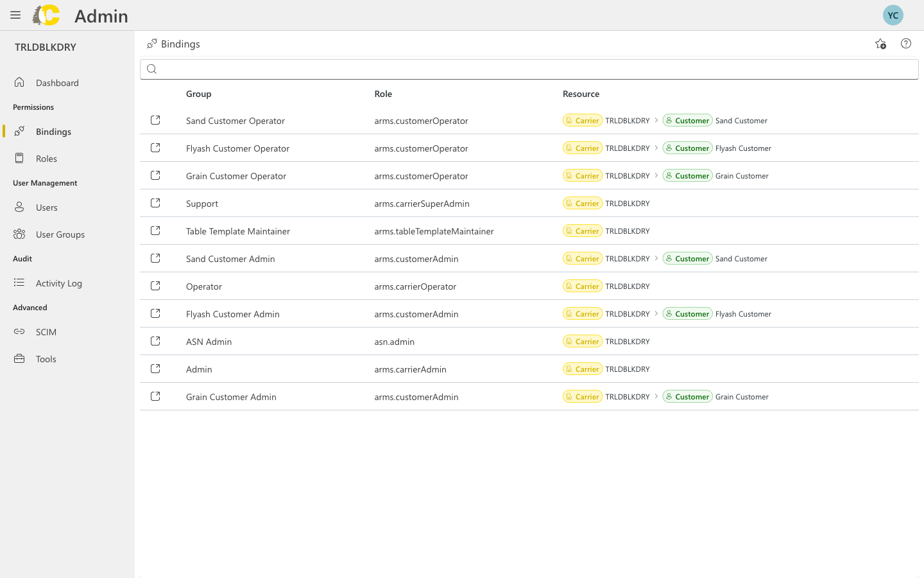Viewport: 924px width, 578px height.
Task: Click the Dashboard home icon
Action: 19,82
